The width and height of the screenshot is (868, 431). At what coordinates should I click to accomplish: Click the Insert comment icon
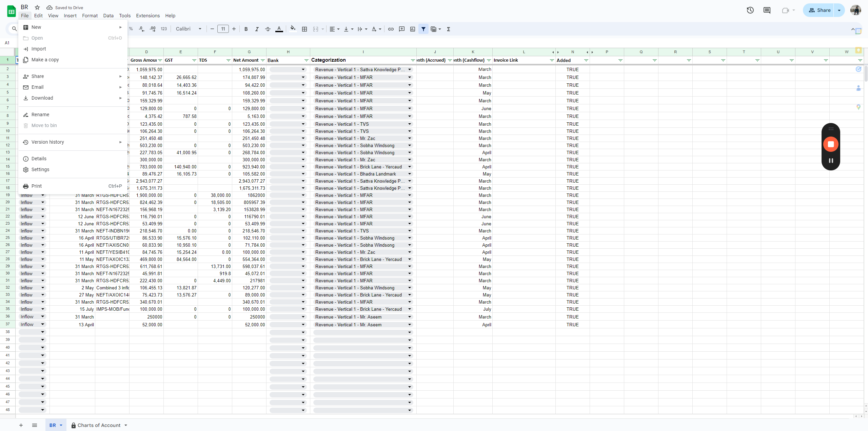coord(402,29)
